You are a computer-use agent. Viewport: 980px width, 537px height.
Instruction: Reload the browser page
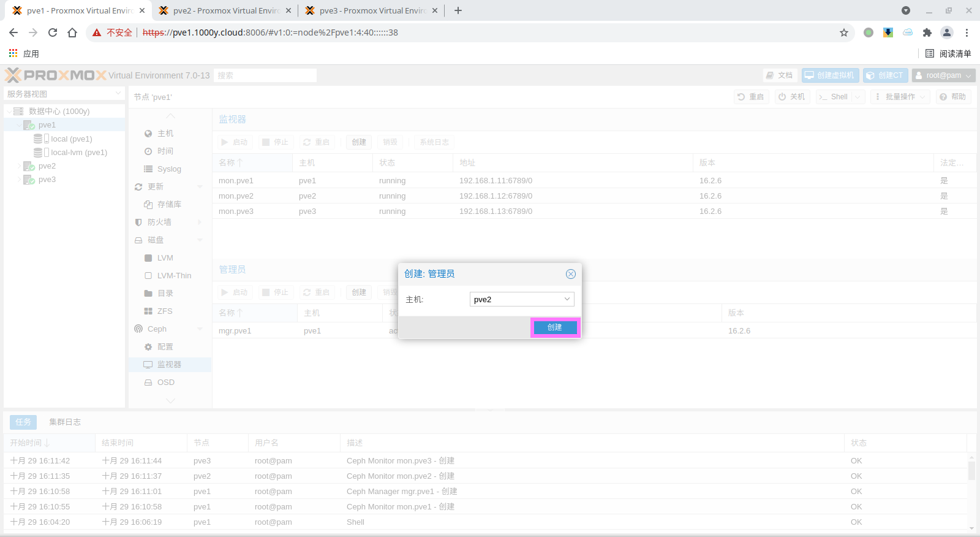(53, 32)
